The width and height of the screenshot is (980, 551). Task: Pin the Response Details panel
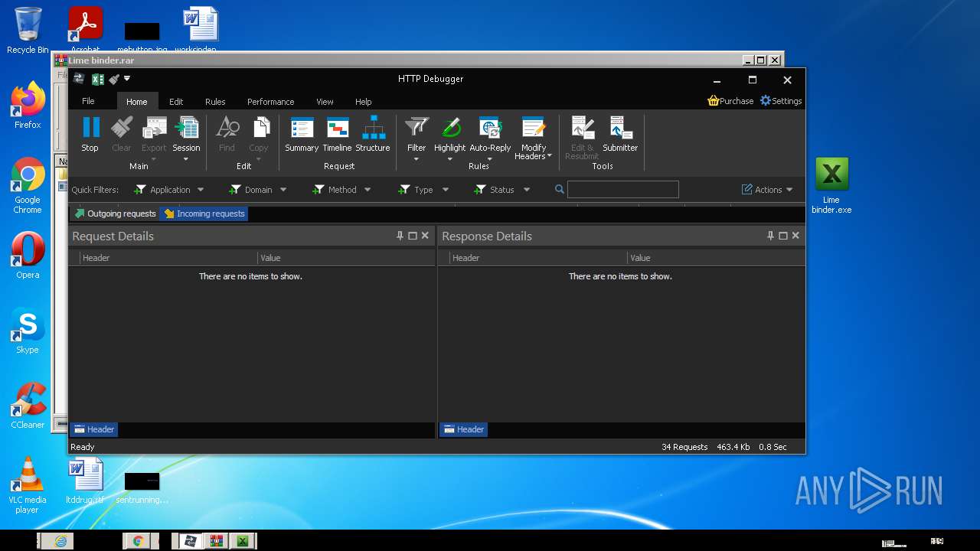pos(770,236)
